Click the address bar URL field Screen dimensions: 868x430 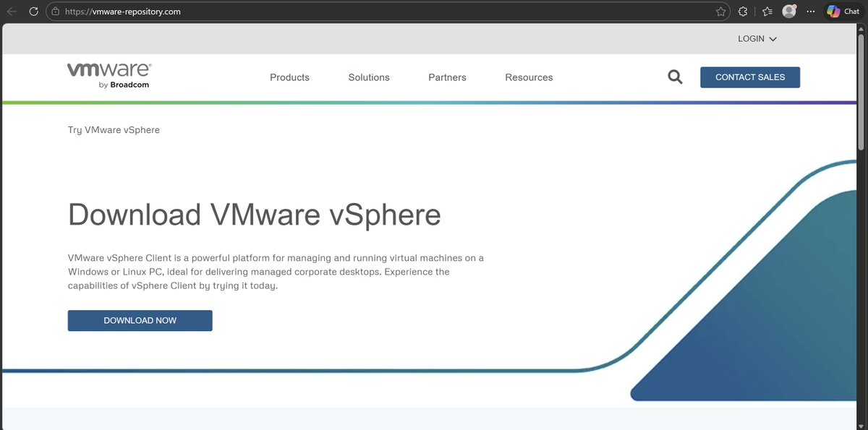click(387, 12)
